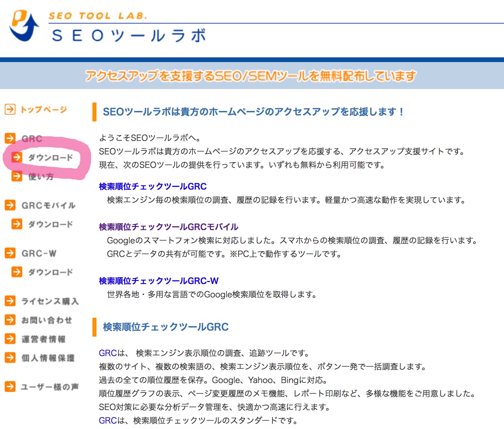The image size is (504, 429).
Task: Click arrow icon beside ライセンス購入
Action: (x=10, y=301)
